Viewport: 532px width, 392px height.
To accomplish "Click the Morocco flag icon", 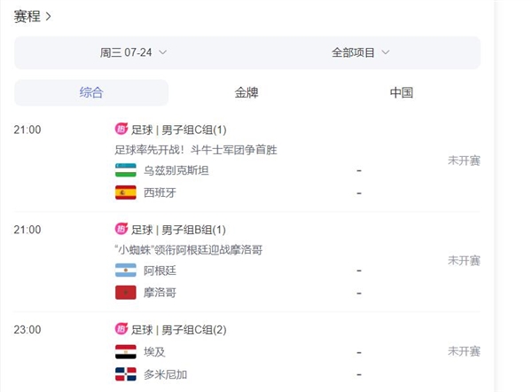I will click(125, 292).
